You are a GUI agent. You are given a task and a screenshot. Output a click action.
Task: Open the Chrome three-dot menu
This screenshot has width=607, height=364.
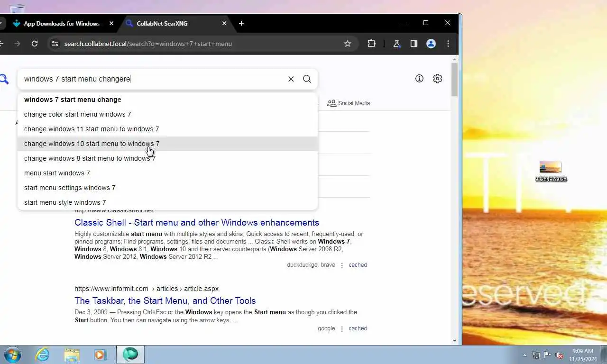(x=448, y=44)
